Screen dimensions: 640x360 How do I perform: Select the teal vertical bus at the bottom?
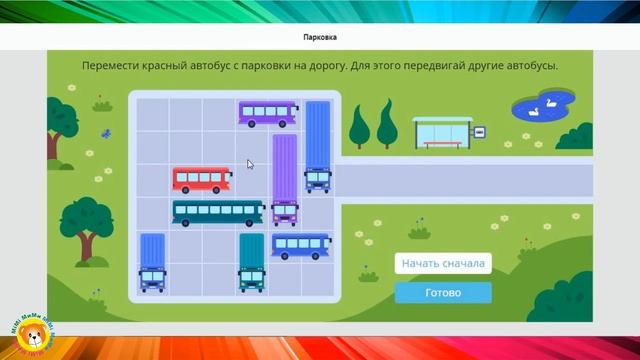pos(252,263)
